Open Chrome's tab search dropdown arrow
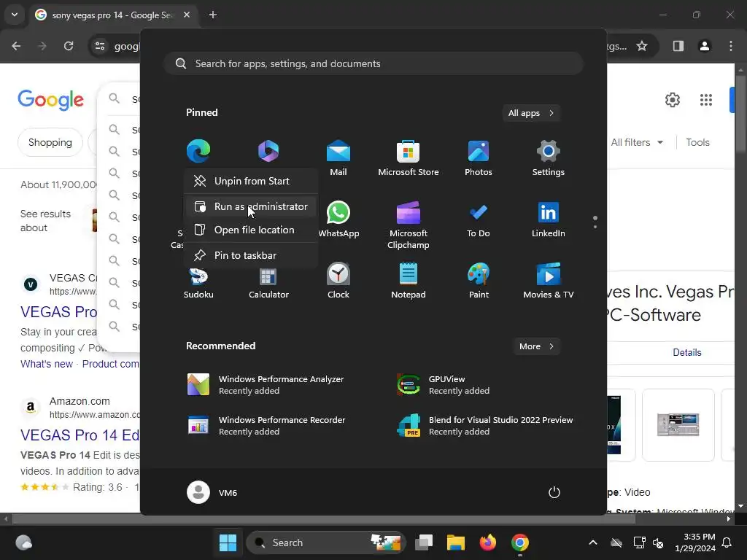The image size is (747, 560). coord(15,15)
